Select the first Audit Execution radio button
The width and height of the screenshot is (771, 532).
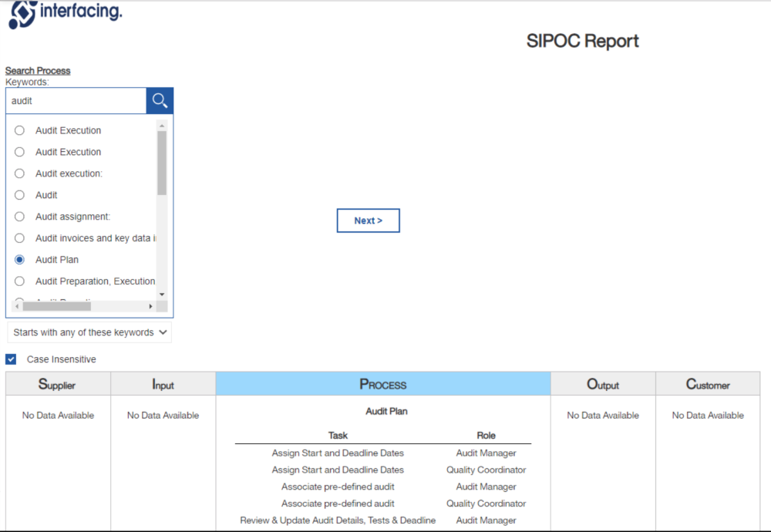19,130
